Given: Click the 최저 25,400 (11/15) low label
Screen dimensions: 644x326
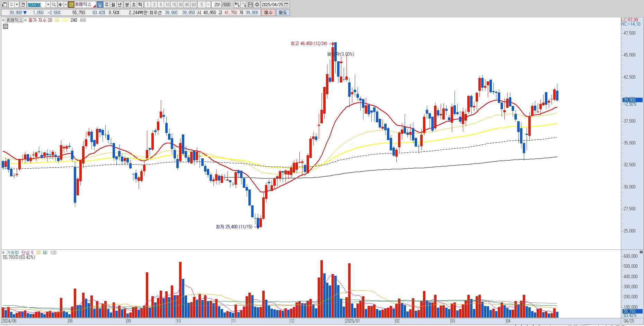Looking at the screenshot, I should (x=234, y=227).
